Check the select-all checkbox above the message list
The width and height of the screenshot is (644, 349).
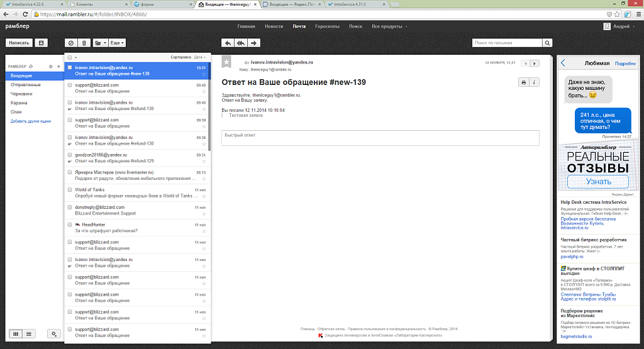point(70,57)
